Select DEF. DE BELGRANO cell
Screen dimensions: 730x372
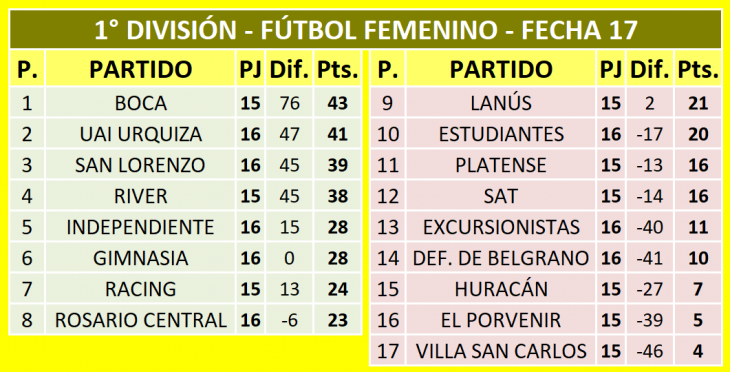(501, 258)
